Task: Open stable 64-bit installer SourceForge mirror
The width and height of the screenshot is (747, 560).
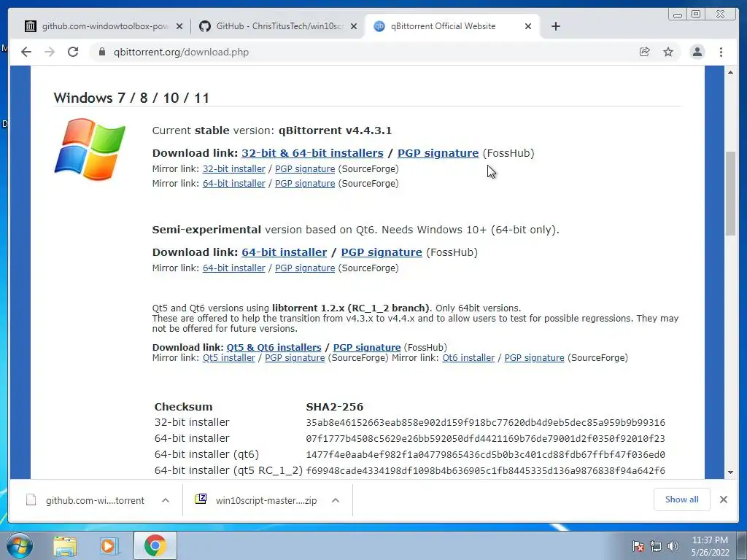Action: [x=234, y=183]
